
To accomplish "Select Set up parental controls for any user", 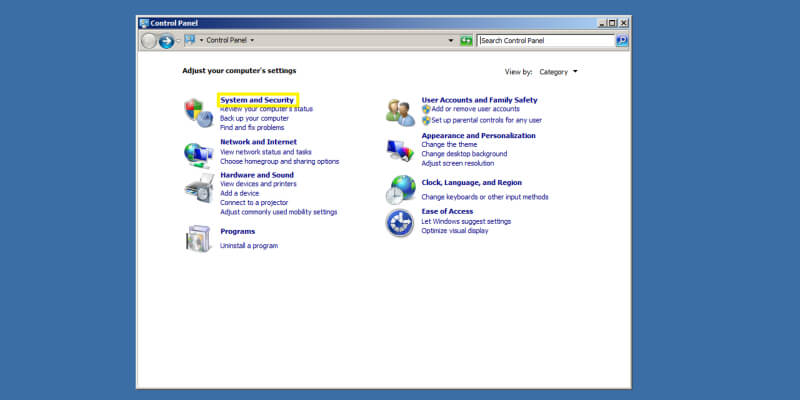I will coord(487,120).
